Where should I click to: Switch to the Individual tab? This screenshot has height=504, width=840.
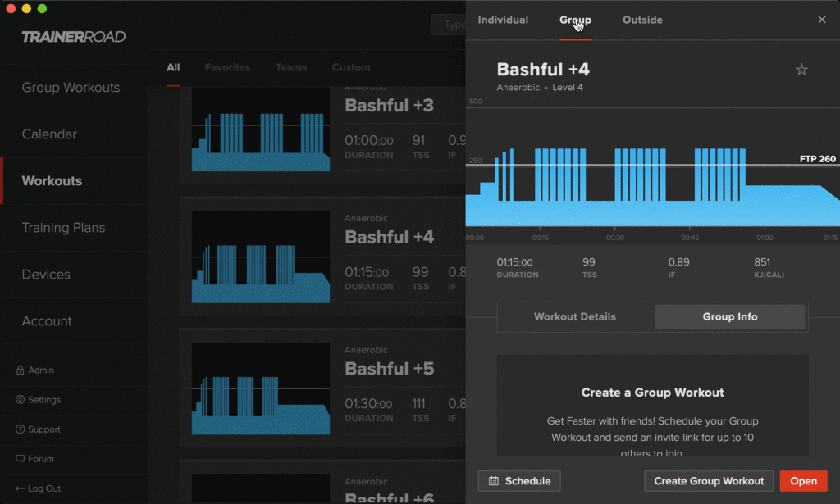tap(502, 20)
